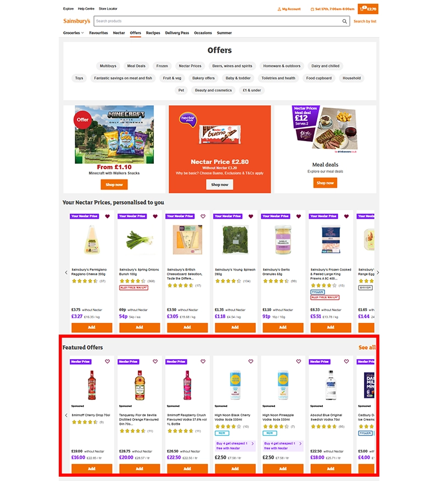
Task: Show previous Featured Offers carousel items
Action: point(66,415)
